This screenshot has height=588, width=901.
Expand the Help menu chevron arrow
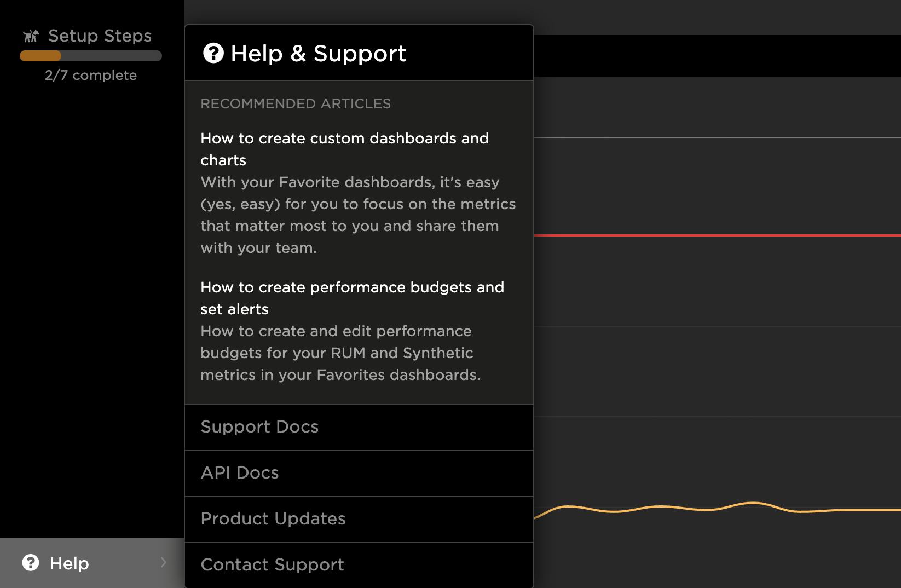click(163, 562)
